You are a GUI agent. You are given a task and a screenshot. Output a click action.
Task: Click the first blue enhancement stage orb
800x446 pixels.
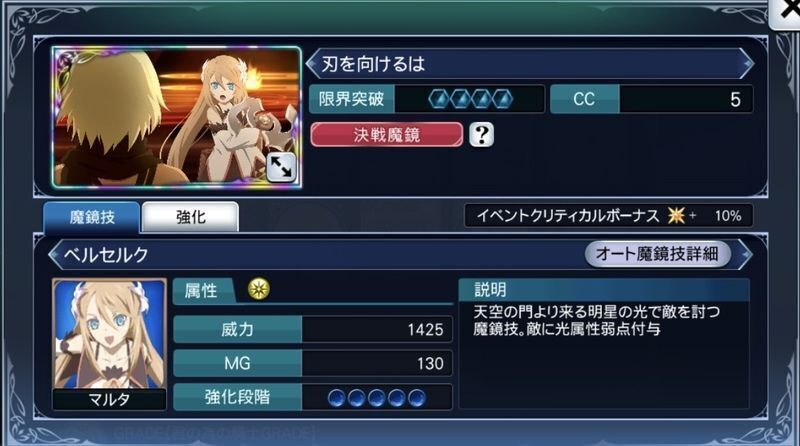(336, 398)
